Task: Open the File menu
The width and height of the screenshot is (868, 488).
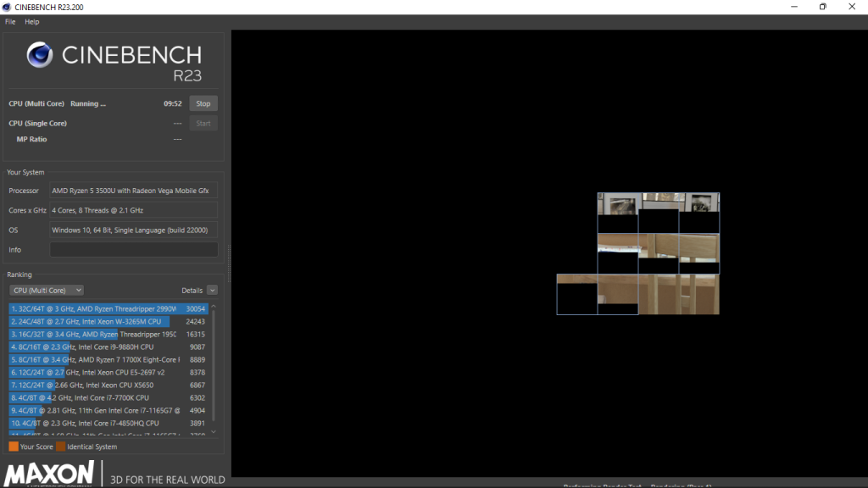Action: tap(9, 21)
